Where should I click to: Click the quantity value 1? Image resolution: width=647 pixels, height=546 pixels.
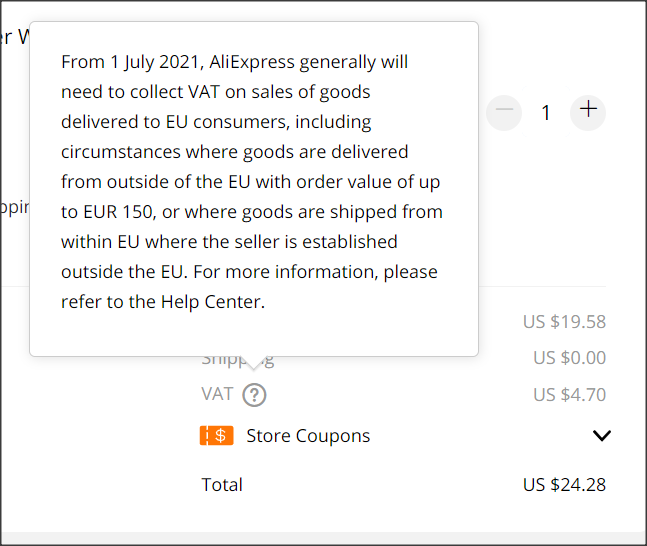click(x=546, y=113)
